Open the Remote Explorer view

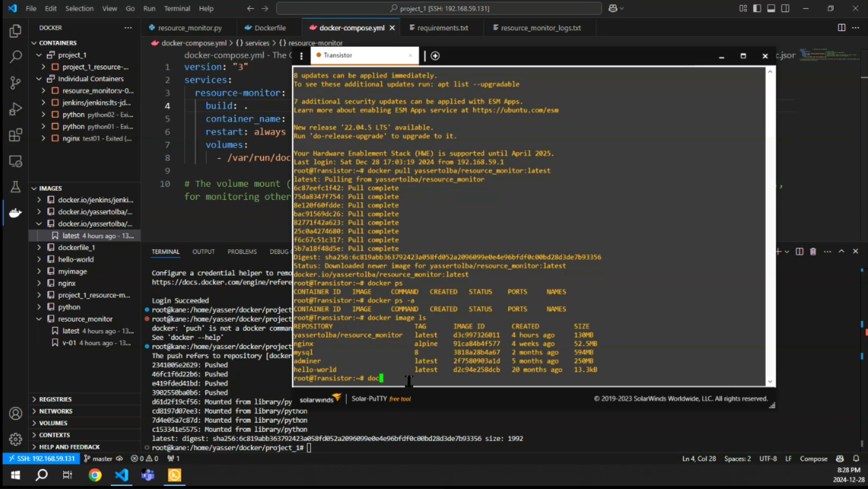coord(15,161)
